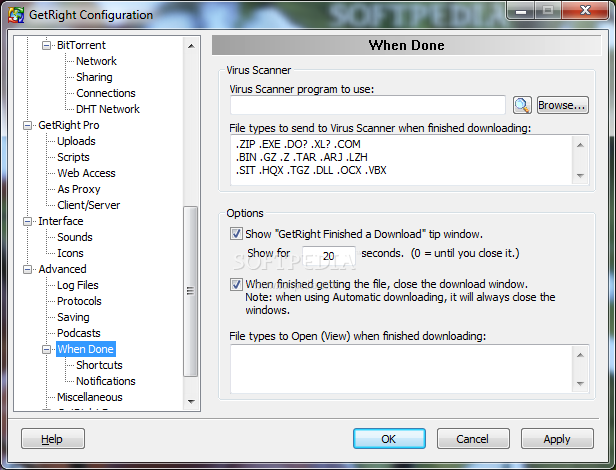Collapse the Advanced tree node
Viewport: 616px width, 470px height.
28,269
